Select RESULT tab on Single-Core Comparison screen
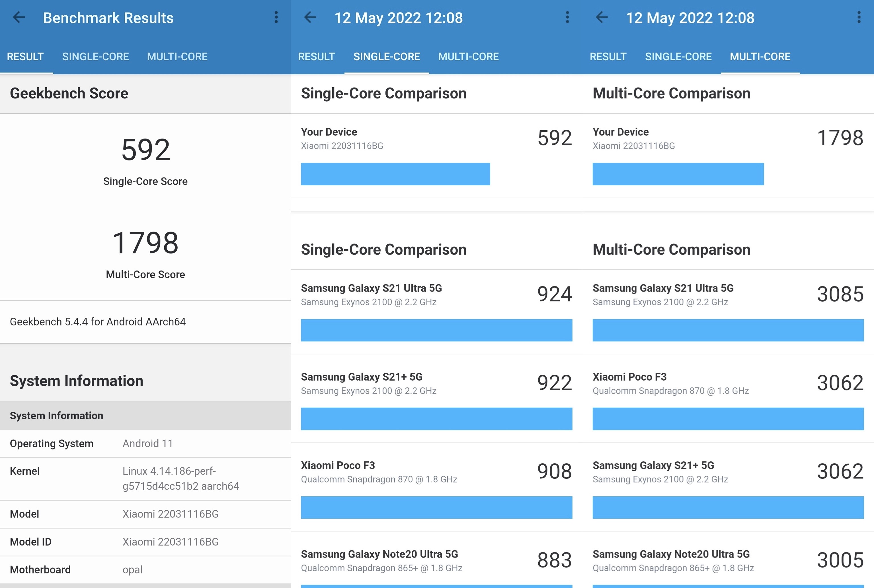The width and height of the screenshot is (874, 588). point(316,57)
